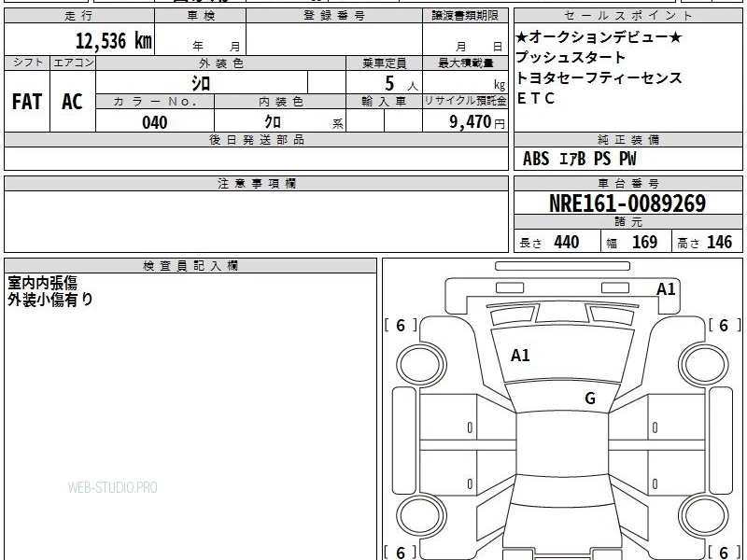
Task: Select the FAT transmission value
Action: pos(27,102)
